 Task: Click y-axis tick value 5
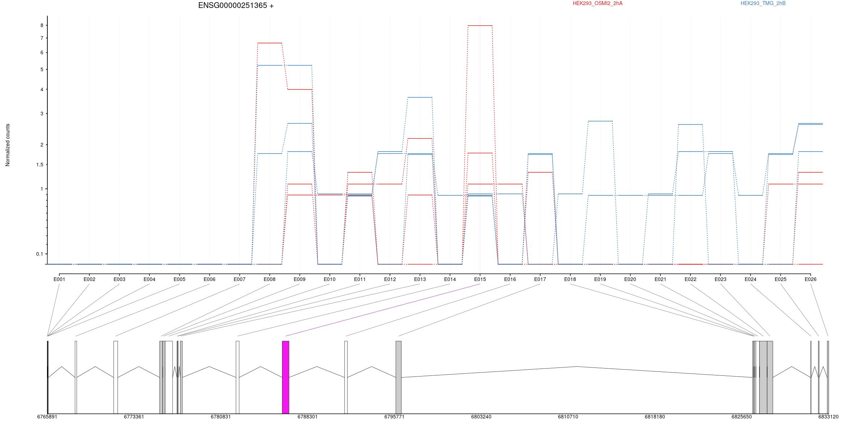coord(42,69)
